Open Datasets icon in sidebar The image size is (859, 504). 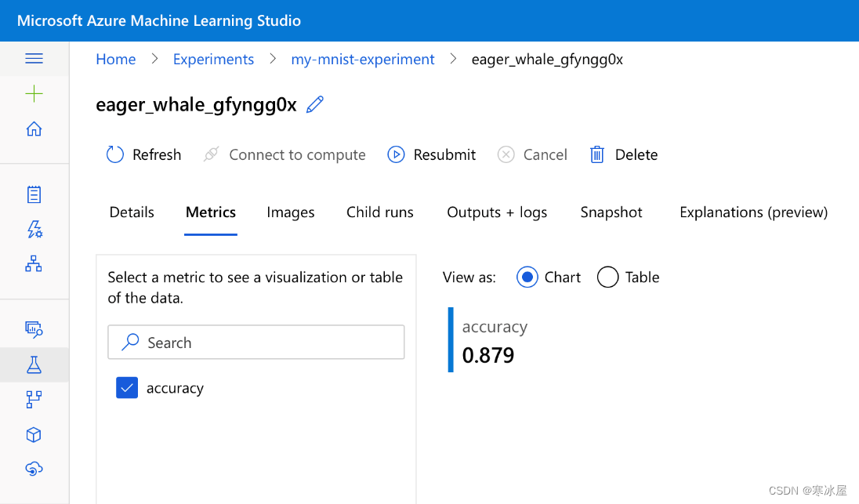[x=34, y=328]
